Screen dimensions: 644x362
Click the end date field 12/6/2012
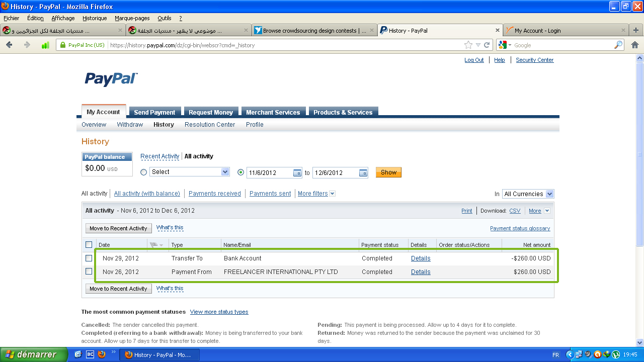[340, 172]
